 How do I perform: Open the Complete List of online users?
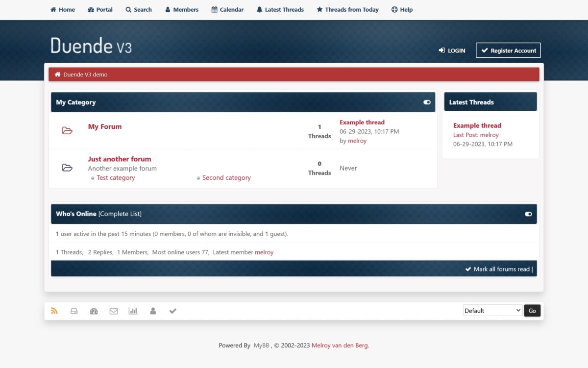click(119, 214)
